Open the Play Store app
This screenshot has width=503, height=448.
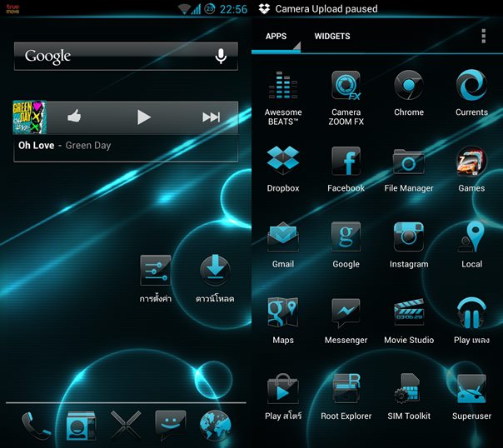[x=283, y=389]
